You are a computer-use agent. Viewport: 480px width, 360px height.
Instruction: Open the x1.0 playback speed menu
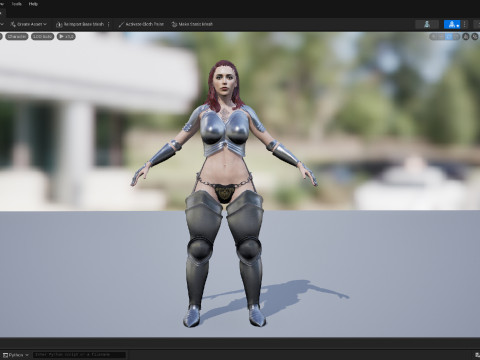(x=66, y=36)
